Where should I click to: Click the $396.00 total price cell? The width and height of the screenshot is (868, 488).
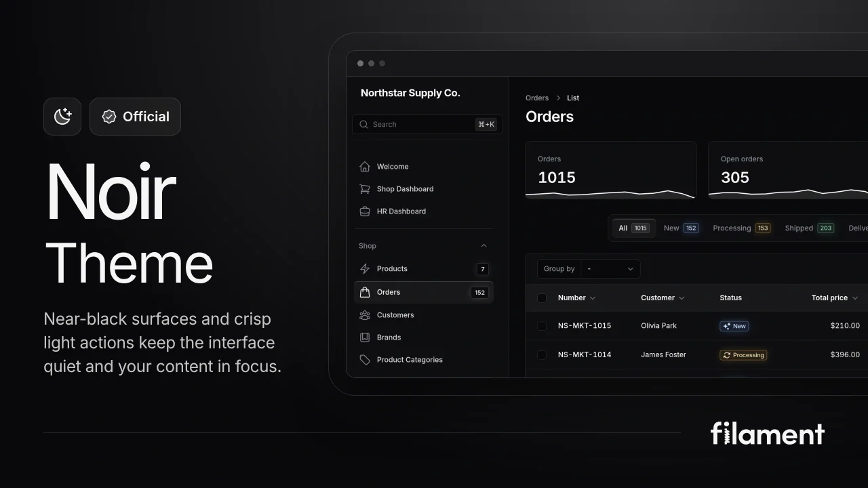coord(845,355)
